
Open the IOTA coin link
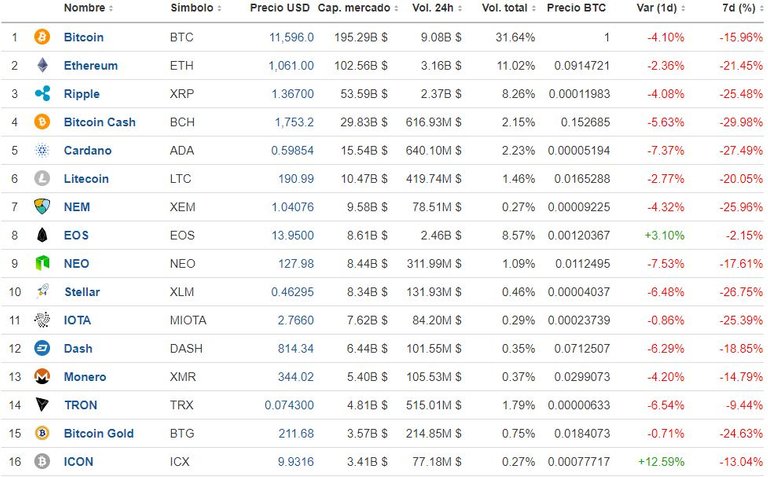[x=77, y=320]
